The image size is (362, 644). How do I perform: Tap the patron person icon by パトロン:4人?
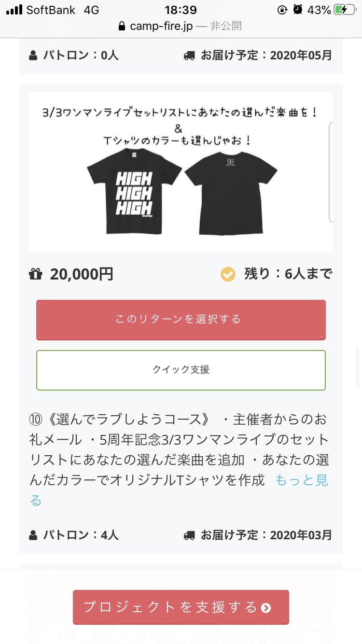tap(33, 535)
